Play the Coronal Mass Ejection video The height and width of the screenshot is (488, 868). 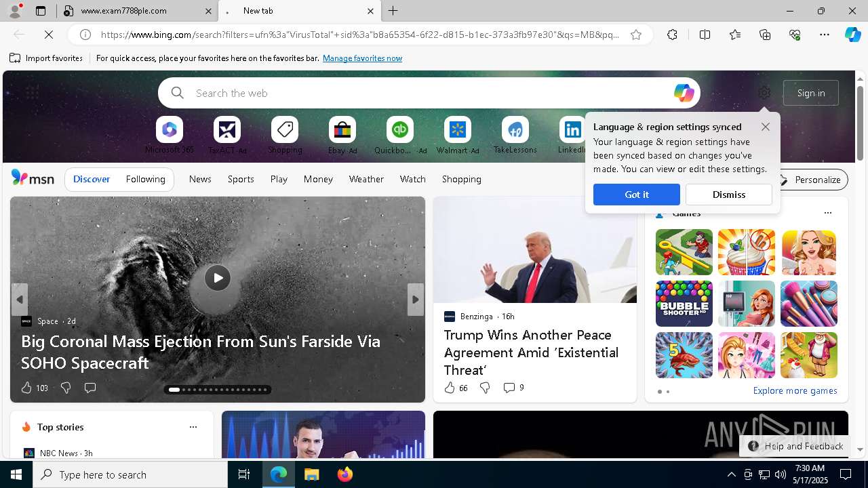pyautogui.click(x=218, y=278)
